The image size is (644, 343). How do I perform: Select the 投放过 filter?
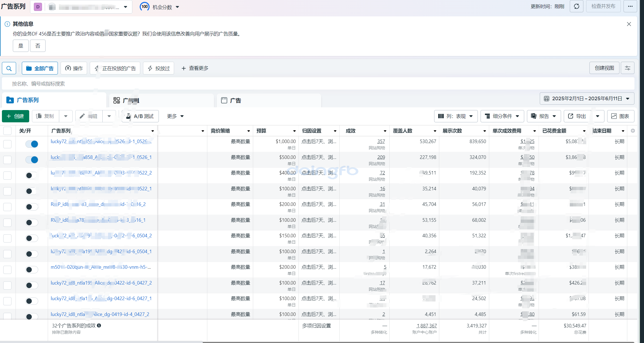coord(159,68)
